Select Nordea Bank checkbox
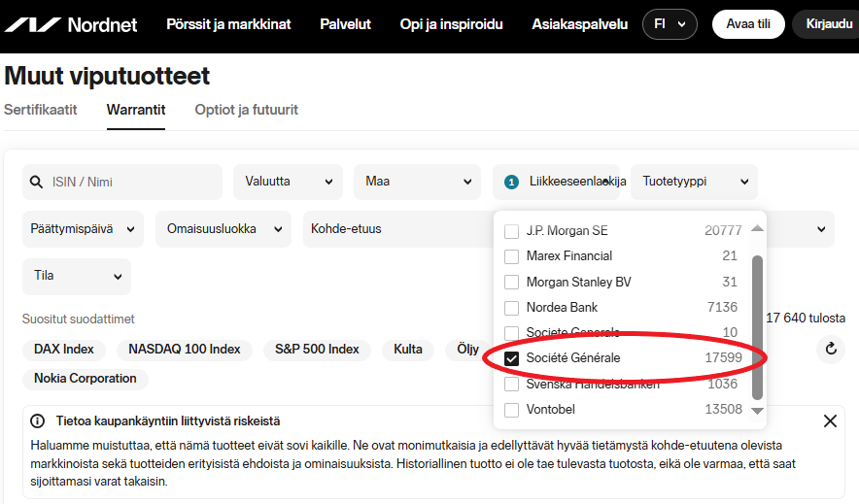Viewport: 859px width, 504px height. coord(511,308)
